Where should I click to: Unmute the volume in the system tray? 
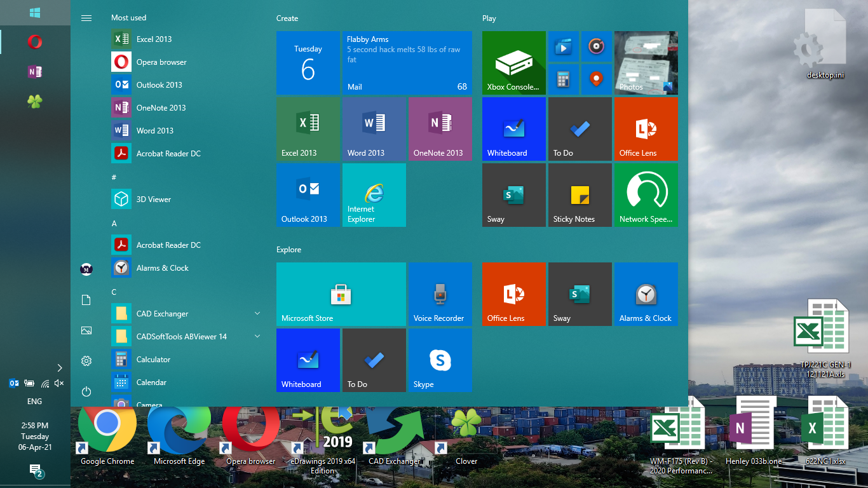pyautogui.click(x=59, y=383)
